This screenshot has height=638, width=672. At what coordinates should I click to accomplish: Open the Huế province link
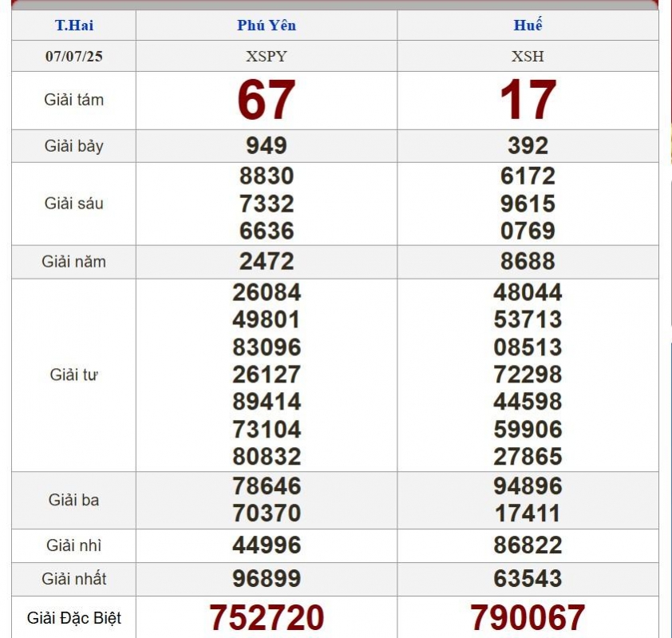(528, 25)
